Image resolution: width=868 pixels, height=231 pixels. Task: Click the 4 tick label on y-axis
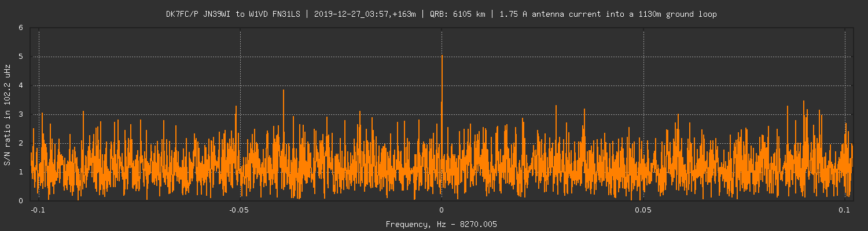[21, 85]
